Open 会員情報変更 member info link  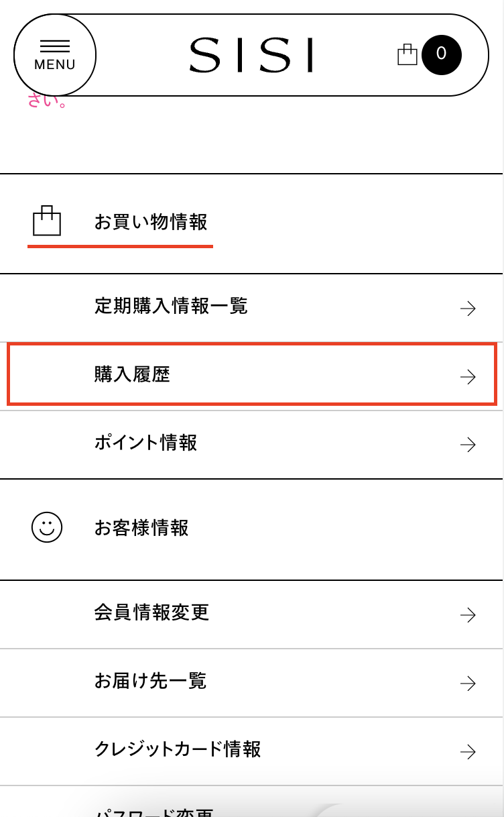(151, 612)
